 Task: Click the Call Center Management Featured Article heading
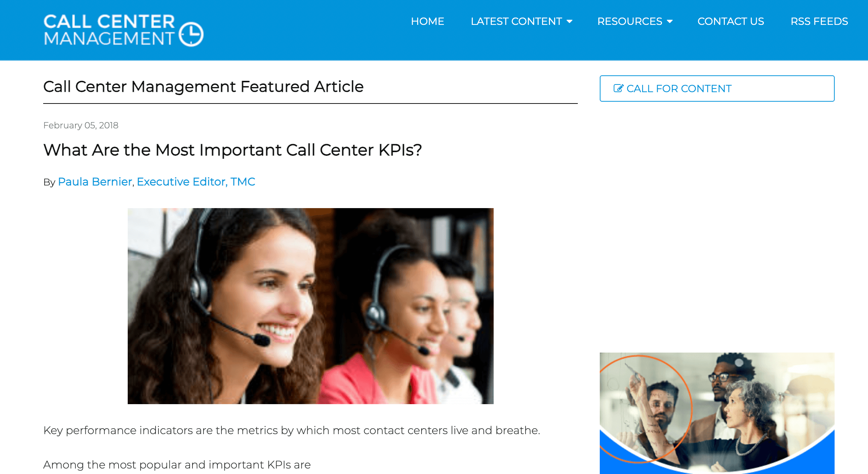pos(203,87)
